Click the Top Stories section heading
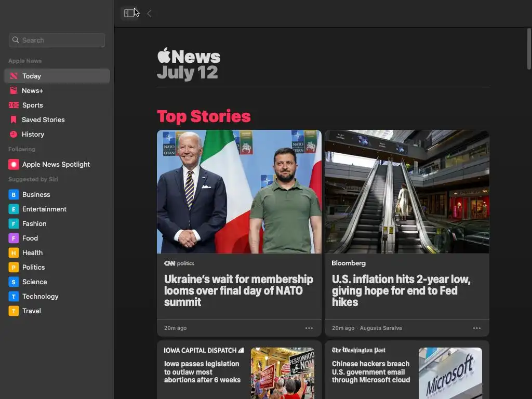This screenshot has height=399, width=532. [204, 116]
